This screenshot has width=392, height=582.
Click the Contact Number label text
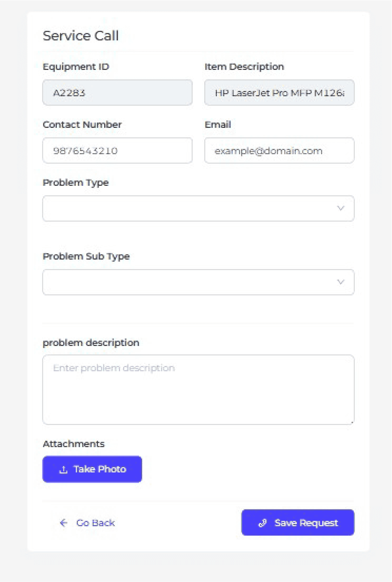(x=82, y=125)
